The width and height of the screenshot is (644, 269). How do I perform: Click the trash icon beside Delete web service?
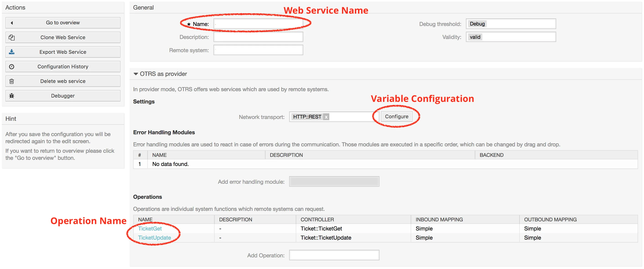click(x=12, y=81)
